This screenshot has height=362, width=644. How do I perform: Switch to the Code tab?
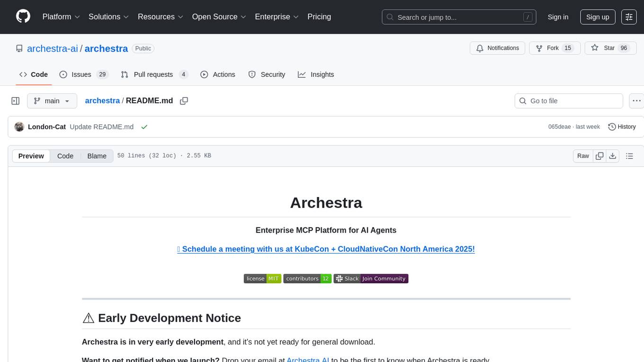tap(34, 74)
